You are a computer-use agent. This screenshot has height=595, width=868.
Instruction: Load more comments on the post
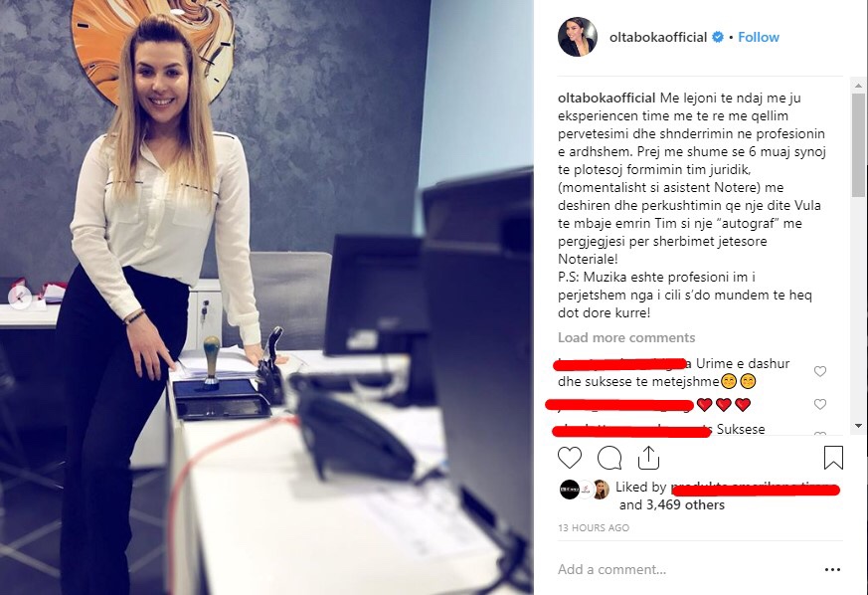click(626, 337)
